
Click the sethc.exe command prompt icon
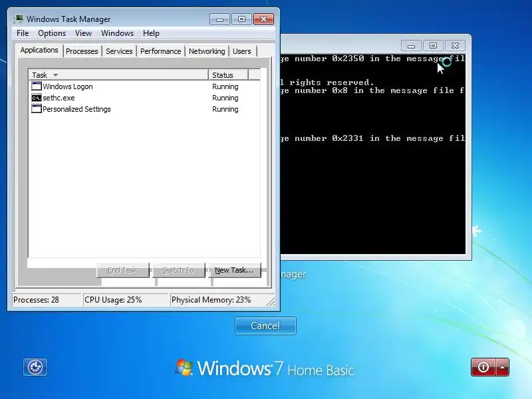pos(37,98)
